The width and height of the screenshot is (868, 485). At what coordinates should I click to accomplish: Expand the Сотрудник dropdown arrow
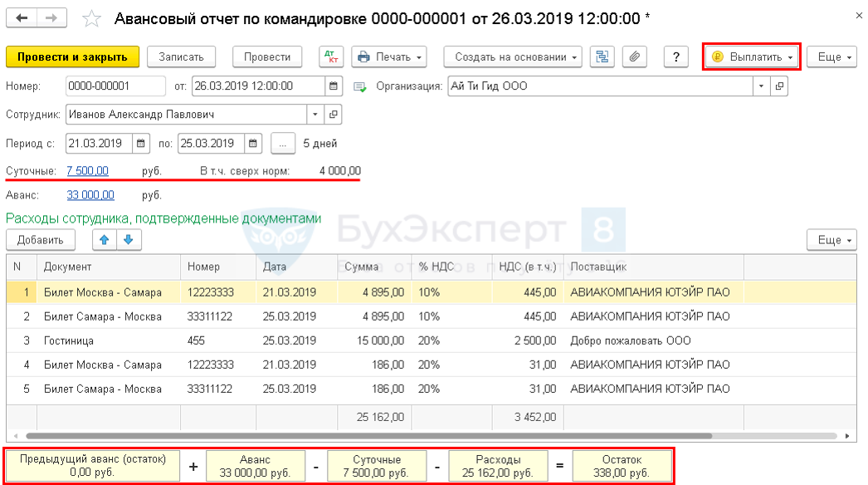tap(315, 114)
